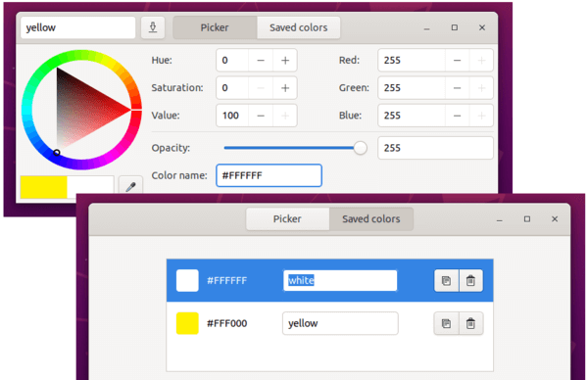Decrease the Green channel value
This screenshot has height=380, width=588.
click(457, 88)
